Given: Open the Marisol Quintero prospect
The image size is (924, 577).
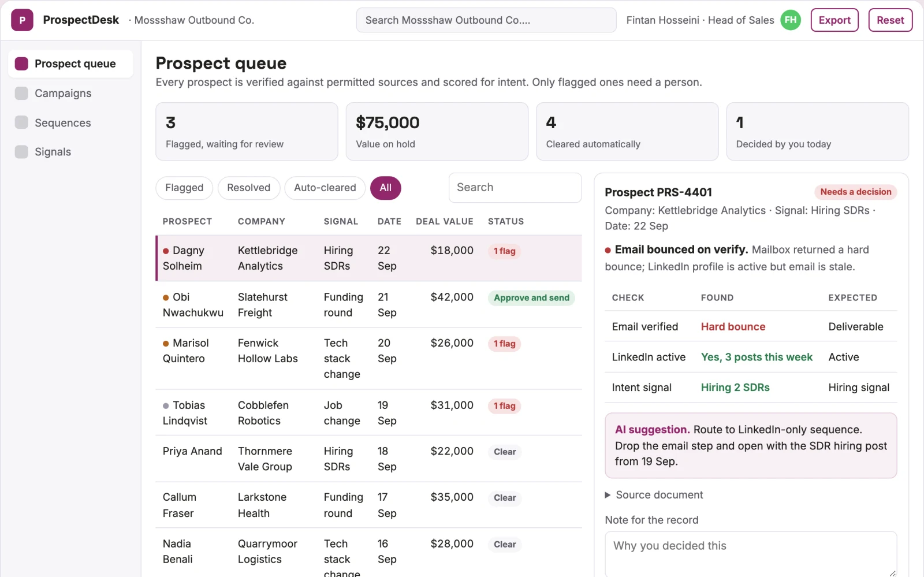Looking at the screenshot, I should 368,359.
